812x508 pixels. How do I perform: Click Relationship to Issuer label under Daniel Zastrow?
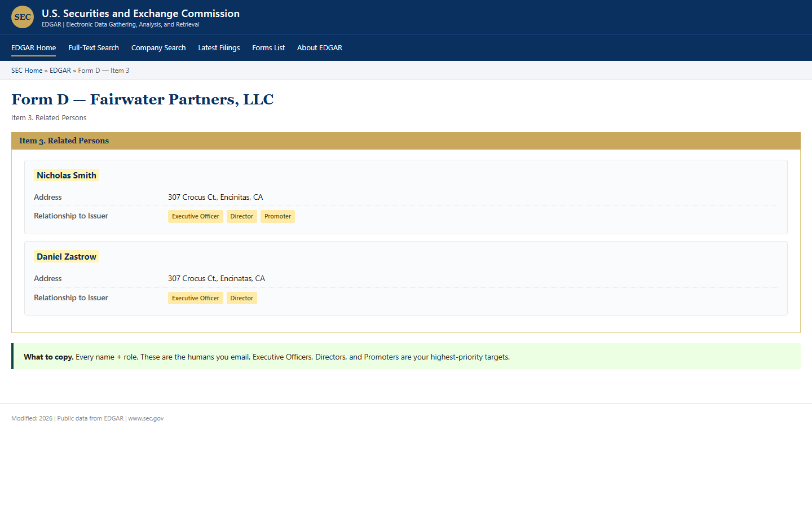[x=71, y=297]
